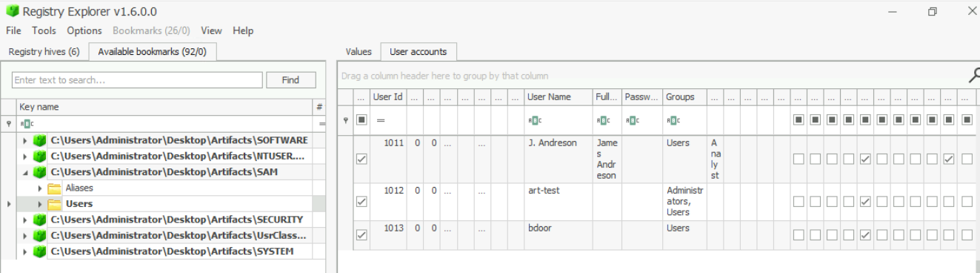The width and height of the screenshot is (980, 273).
Task: Open the View menu
Action: pyautogui.click(x=212, y=30)
